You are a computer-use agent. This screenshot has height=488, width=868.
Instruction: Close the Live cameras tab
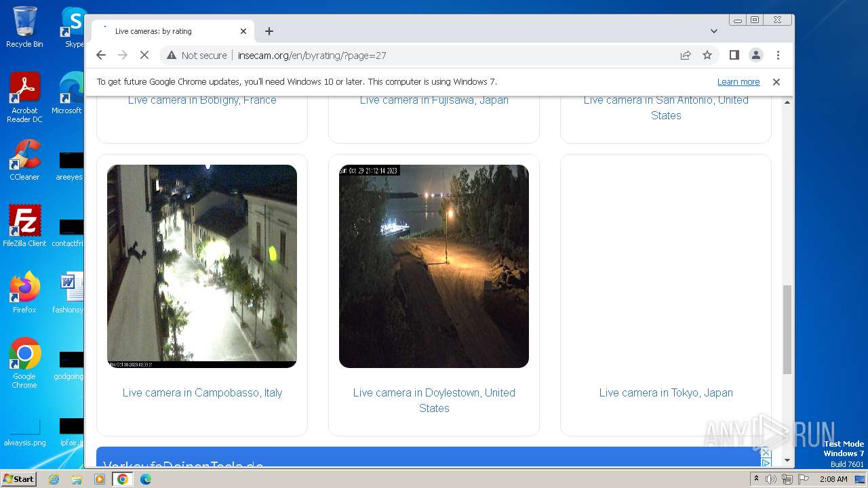[243, 31]
